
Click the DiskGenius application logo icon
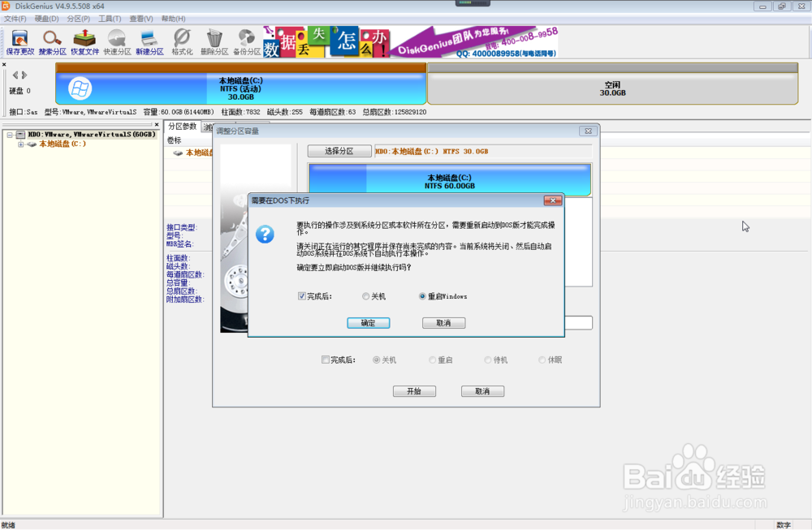click(x=6, y=6)
